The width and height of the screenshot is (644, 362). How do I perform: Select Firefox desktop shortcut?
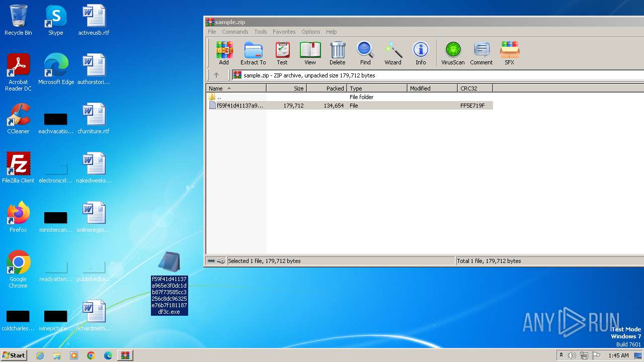tap(18, 217)
